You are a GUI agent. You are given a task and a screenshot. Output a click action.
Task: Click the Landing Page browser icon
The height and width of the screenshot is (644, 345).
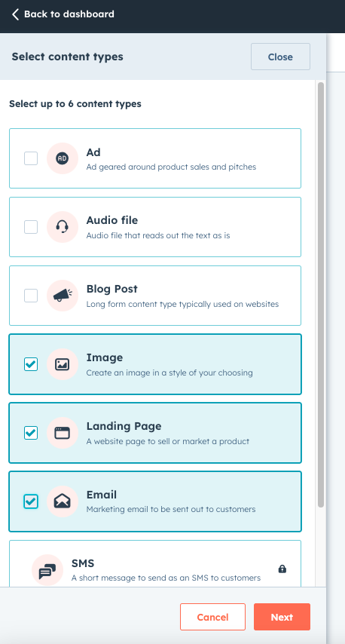click(63, 433)
